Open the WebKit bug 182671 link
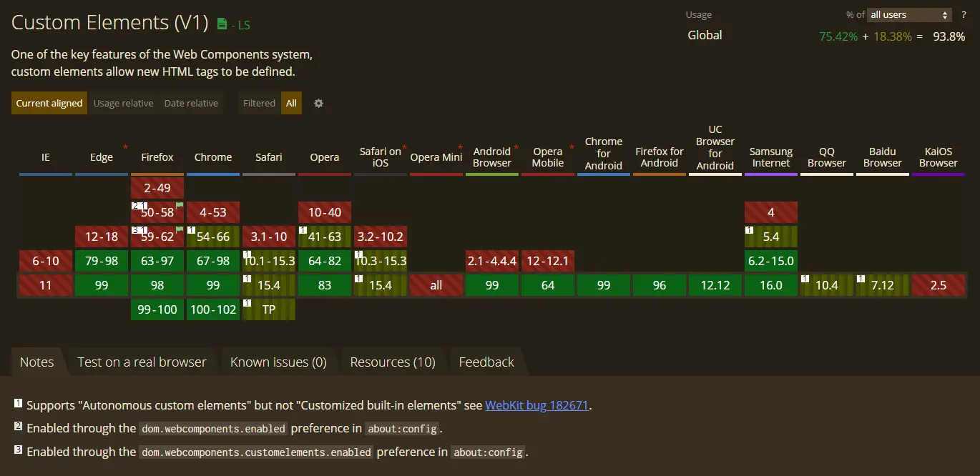The height and width of the screenshot is (476, 980). point(536,405)
